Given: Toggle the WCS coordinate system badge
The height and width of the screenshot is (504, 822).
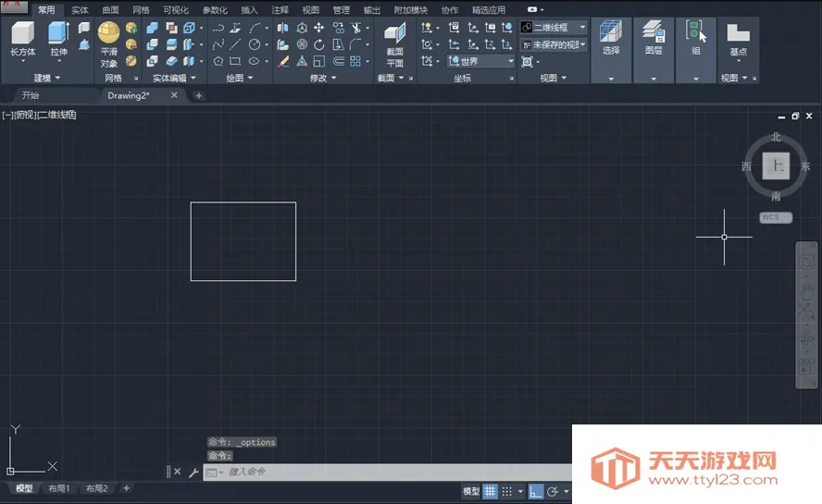Looking at the screenshot, I should point(776,217).
